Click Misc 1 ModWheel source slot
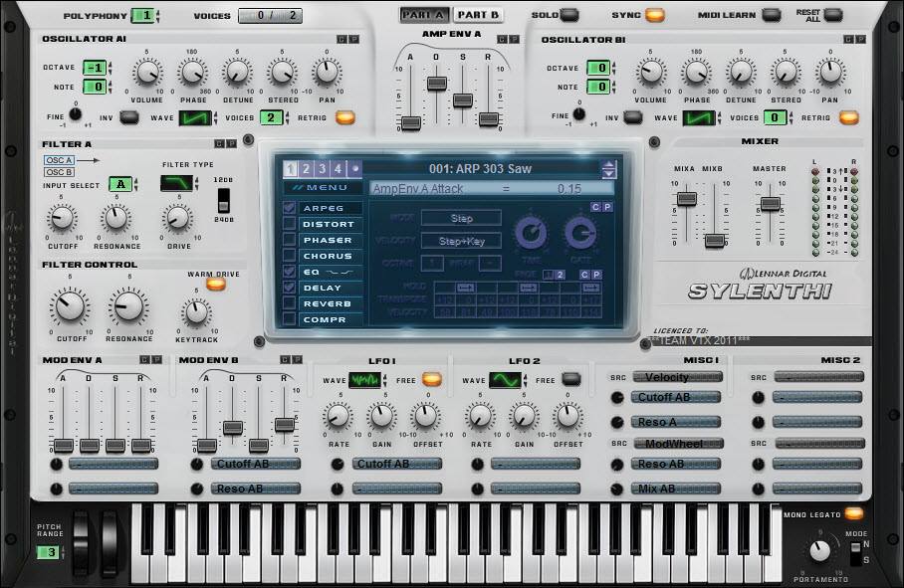The width and height of the screenshot is (904, 588). coord(679,444)
